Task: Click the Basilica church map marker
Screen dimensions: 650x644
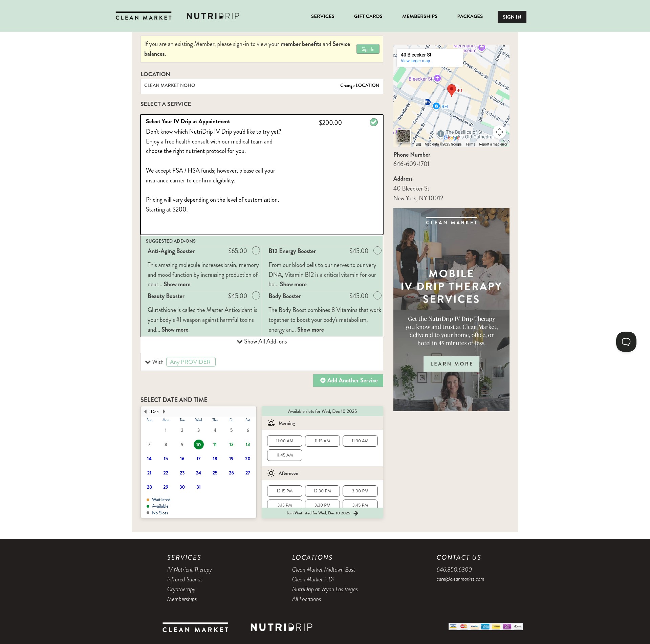Action: point(440,134)
